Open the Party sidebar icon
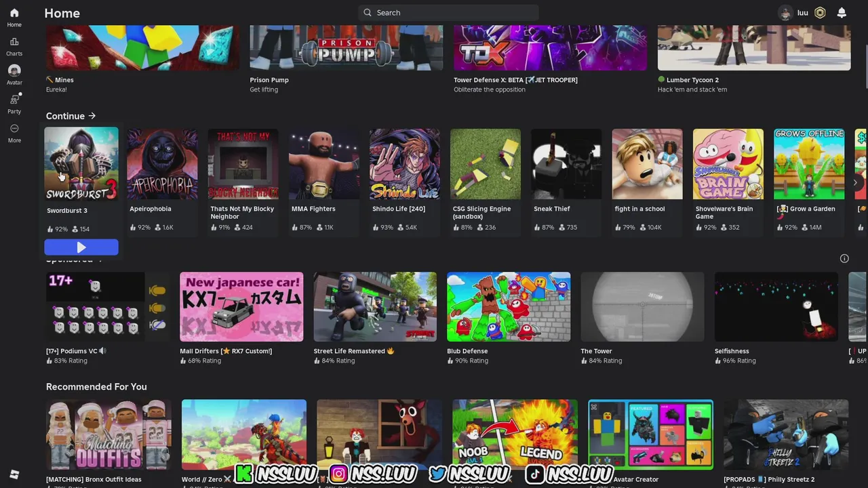The height and width of the screenshot is (488, 868). point(14,104)
